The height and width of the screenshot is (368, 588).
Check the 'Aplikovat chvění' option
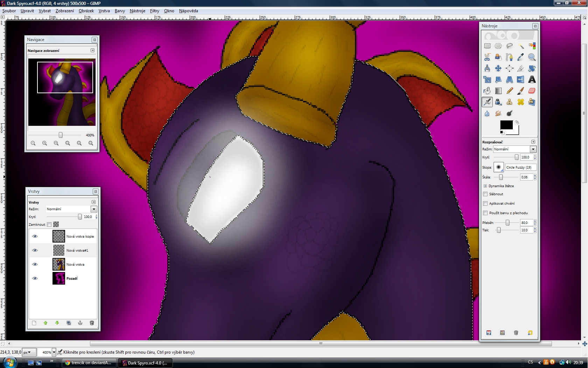point(485,204)
